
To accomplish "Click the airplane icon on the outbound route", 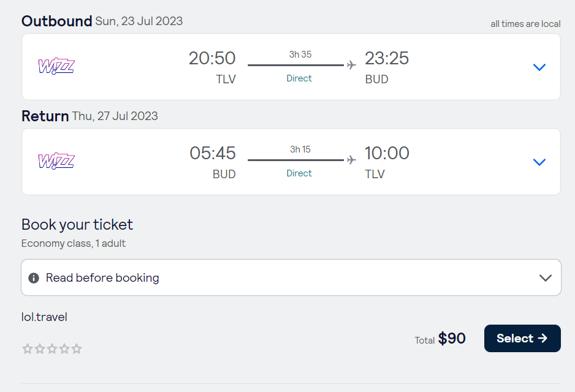I will pyautogui.click(x=351, y=65).
